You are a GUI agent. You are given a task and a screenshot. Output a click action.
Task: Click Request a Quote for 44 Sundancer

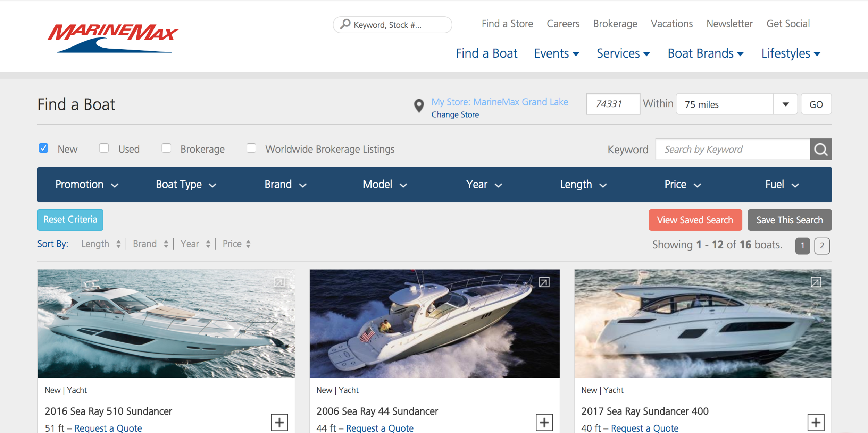coord(380,428)
